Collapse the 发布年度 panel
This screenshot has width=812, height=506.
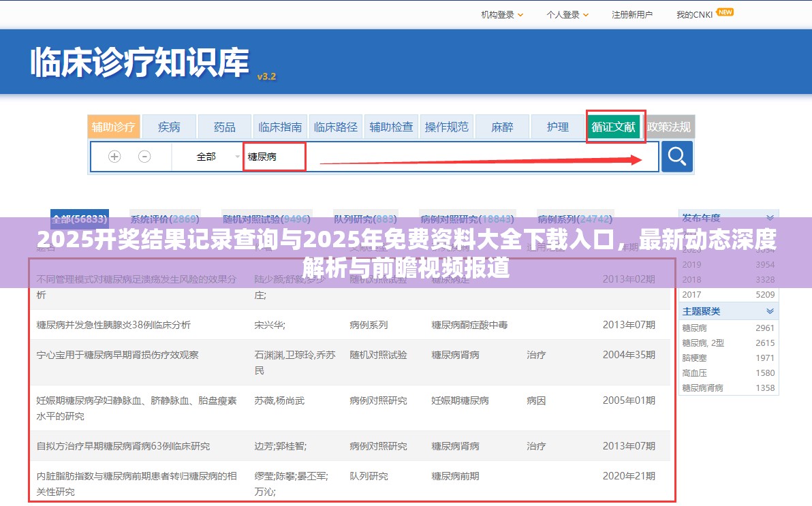tap(770, 218)
